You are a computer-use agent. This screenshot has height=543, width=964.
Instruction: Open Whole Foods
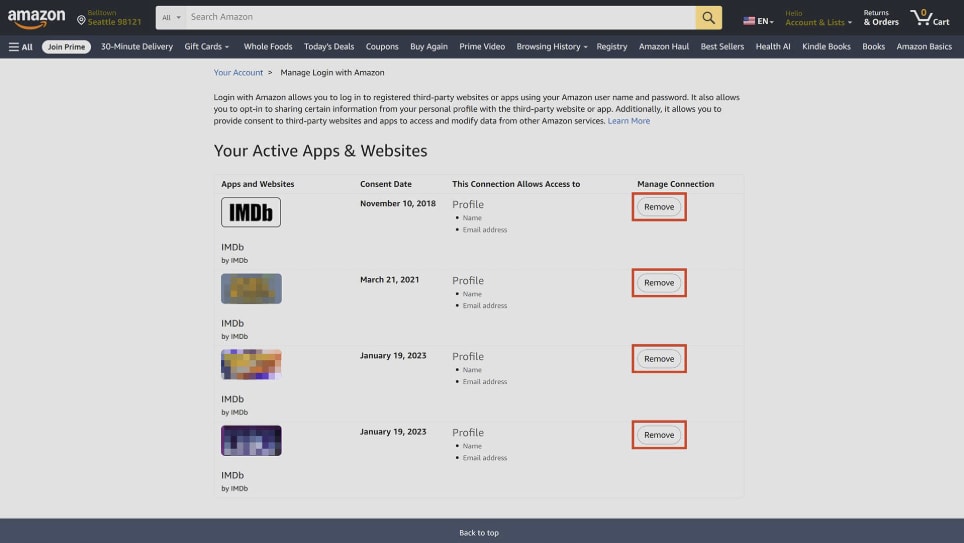tap(267, 47)
